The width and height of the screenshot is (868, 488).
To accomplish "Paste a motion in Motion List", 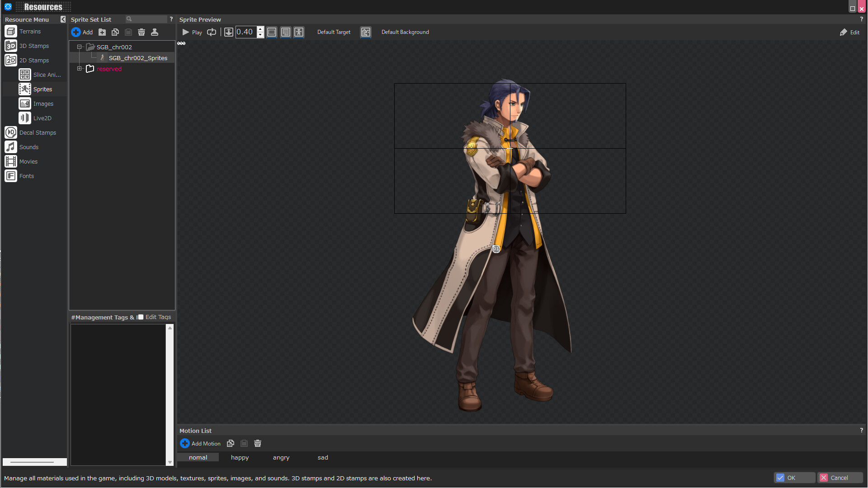I will pyautogui.click(x=244, y=444).
